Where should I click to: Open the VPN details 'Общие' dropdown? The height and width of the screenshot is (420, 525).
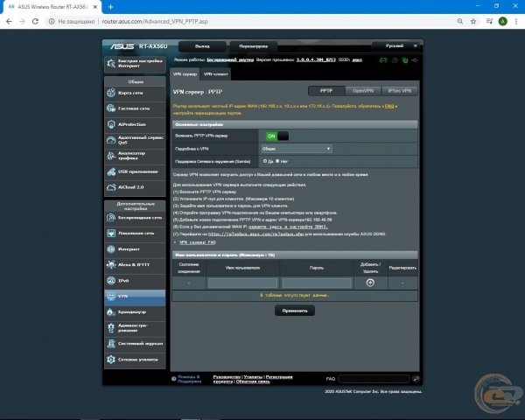pyautogui.click(x=297, y=149)
